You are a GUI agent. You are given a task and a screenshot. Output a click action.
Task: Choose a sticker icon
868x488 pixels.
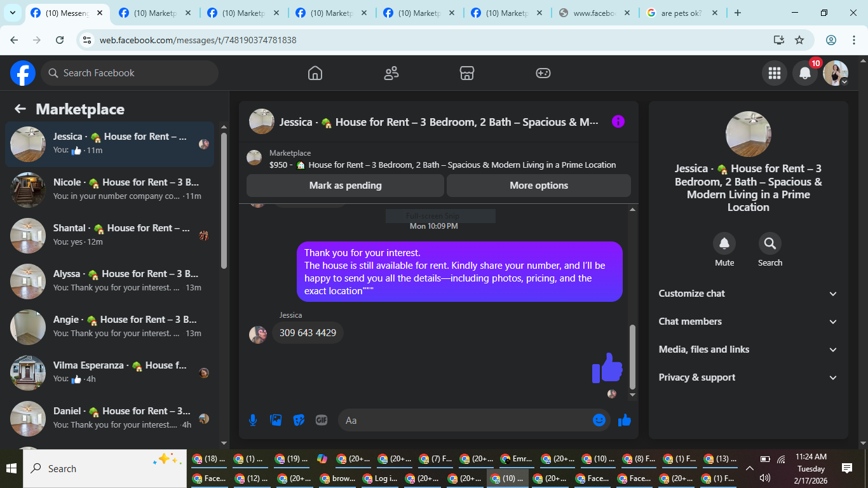299,420
